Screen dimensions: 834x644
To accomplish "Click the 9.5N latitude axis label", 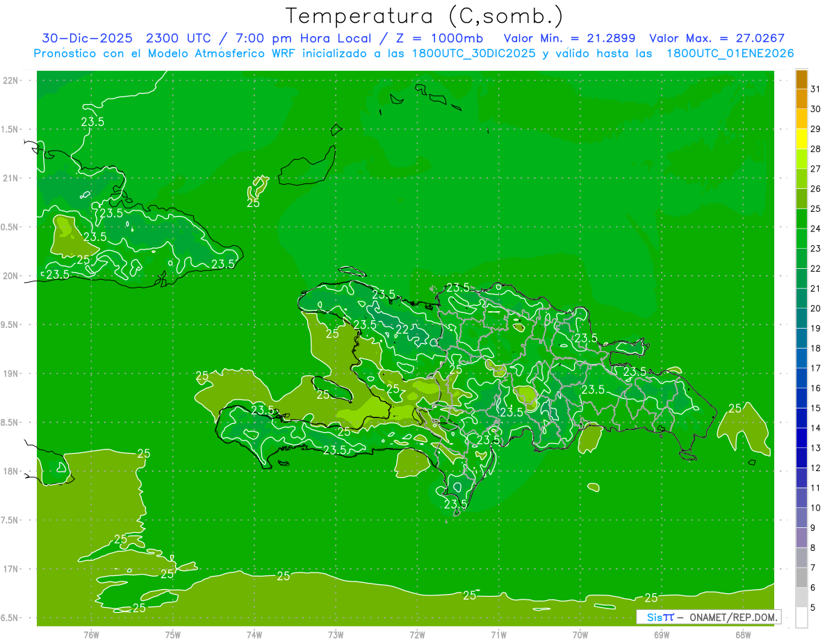I will click(x=10, y=325).
